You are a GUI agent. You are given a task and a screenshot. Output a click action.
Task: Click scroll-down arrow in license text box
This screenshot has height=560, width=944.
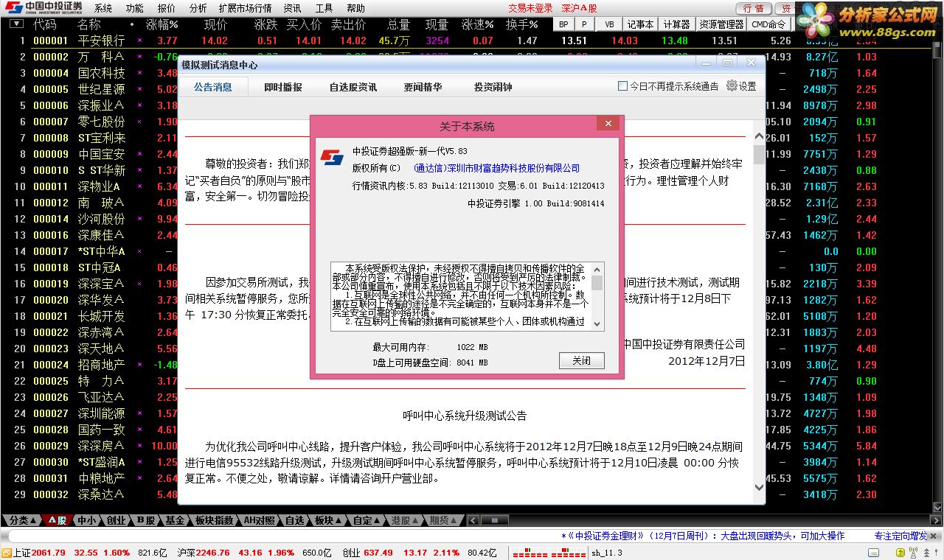(x=597, y=323)
